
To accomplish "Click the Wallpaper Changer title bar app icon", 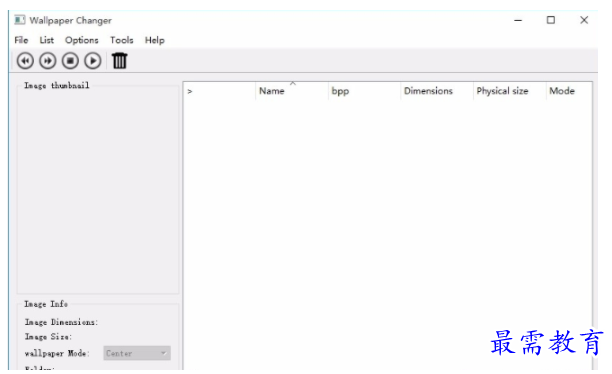I will [20, 20].
